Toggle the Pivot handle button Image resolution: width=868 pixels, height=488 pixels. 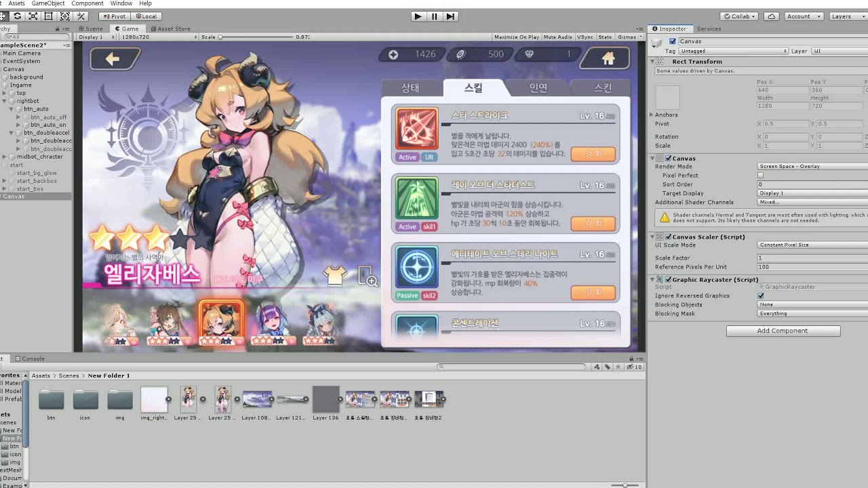point(114,16)
